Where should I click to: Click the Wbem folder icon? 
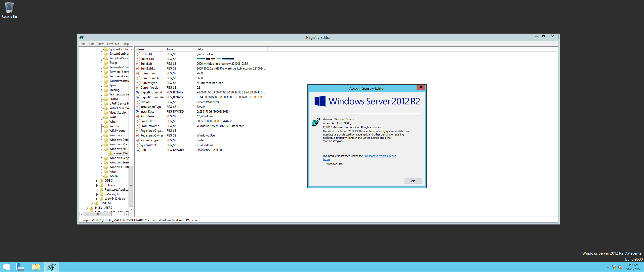click(106, 122)
